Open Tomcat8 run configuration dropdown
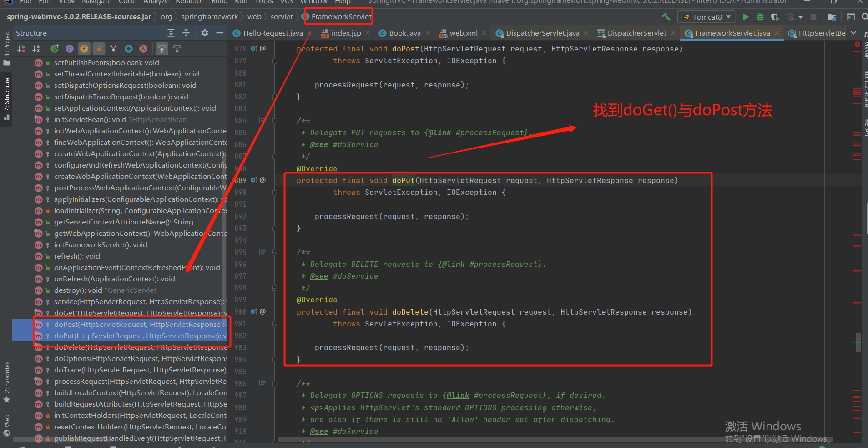This screenshot has width=868, height=448. coord(707,17)
